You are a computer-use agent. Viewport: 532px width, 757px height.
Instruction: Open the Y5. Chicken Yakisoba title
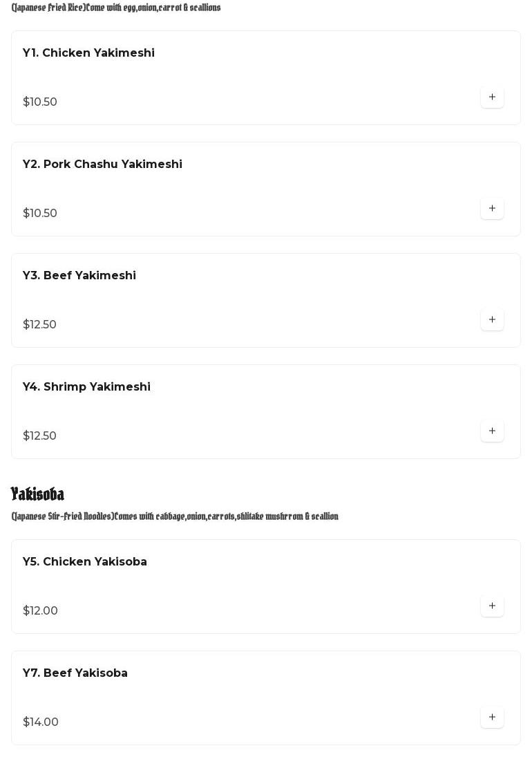point(85,562)
